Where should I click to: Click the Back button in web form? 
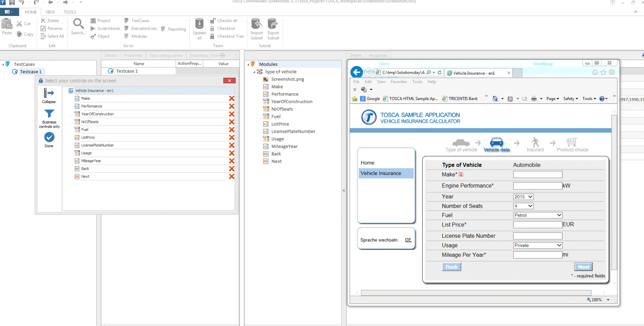click(452, 267)
